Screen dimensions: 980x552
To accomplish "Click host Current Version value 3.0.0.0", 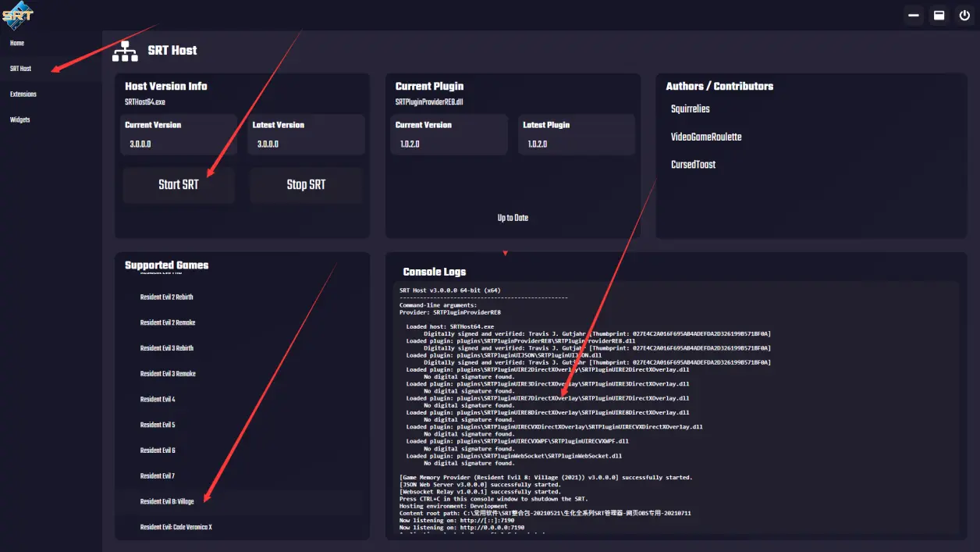I will [x=140, y=144].
